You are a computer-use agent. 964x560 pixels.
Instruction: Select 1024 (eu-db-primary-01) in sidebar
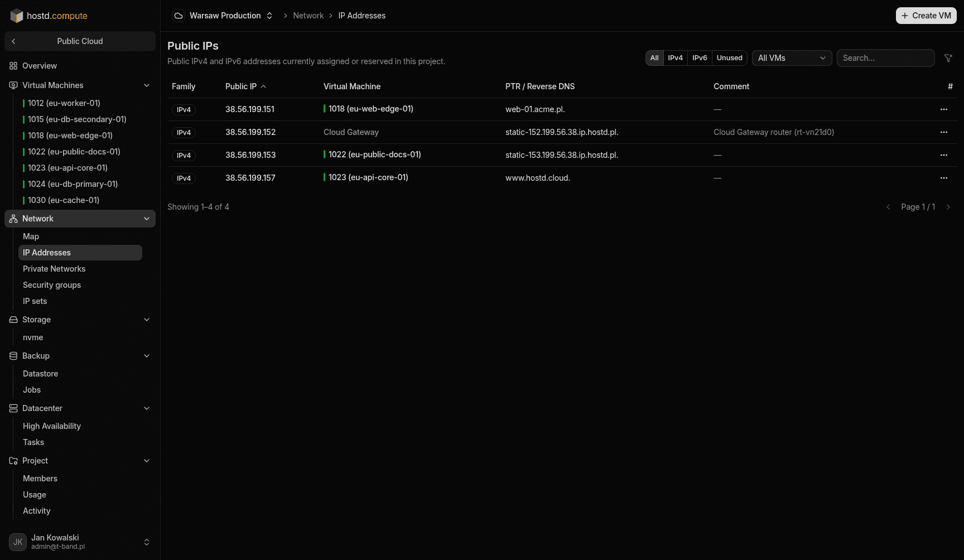73,184
